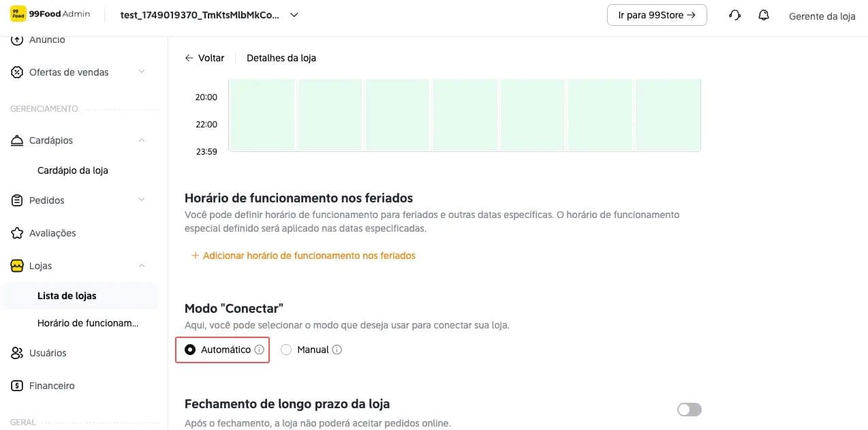
Task: Open Cardápio da loja page
Action: (x=73, y=170)
